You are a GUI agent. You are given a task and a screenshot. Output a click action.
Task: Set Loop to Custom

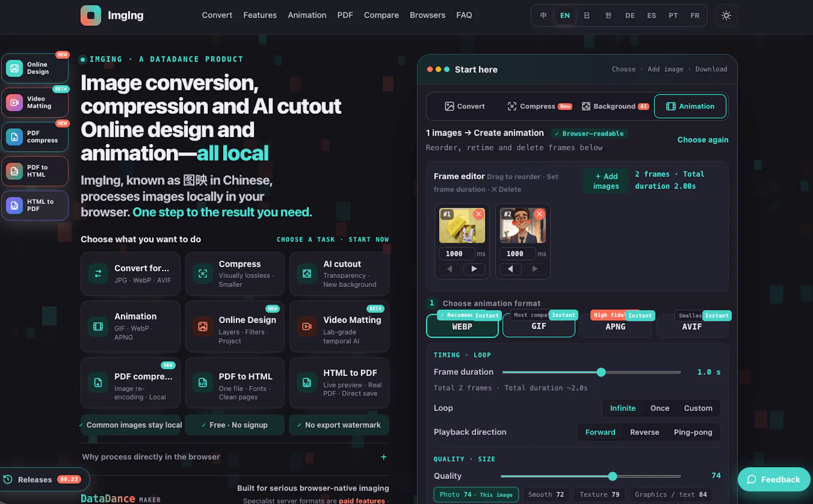tap(698, 408)
